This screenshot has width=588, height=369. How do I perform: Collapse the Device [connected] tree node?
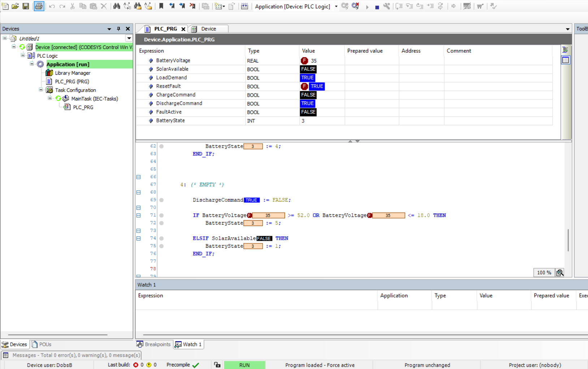tap(14, 47)
